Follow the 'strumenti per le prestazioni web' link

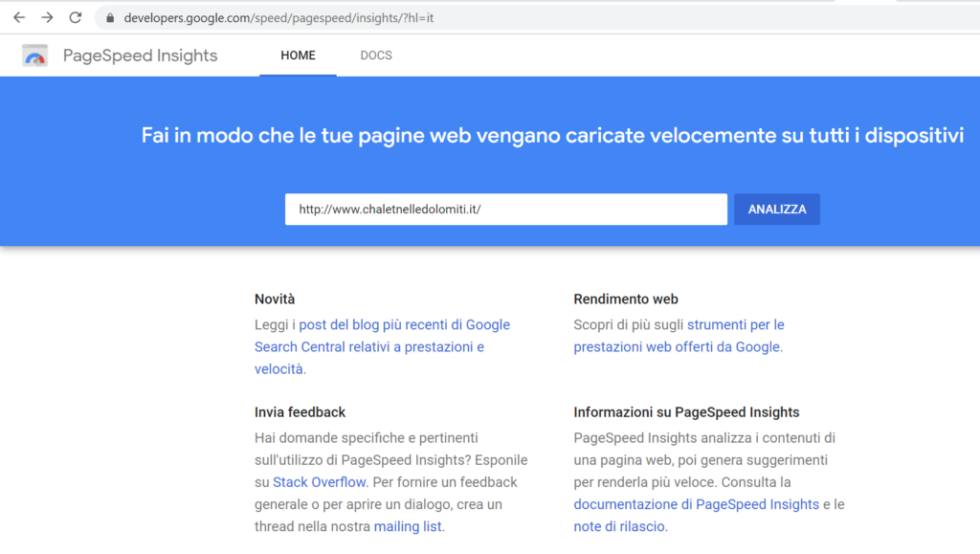(679, 336)
